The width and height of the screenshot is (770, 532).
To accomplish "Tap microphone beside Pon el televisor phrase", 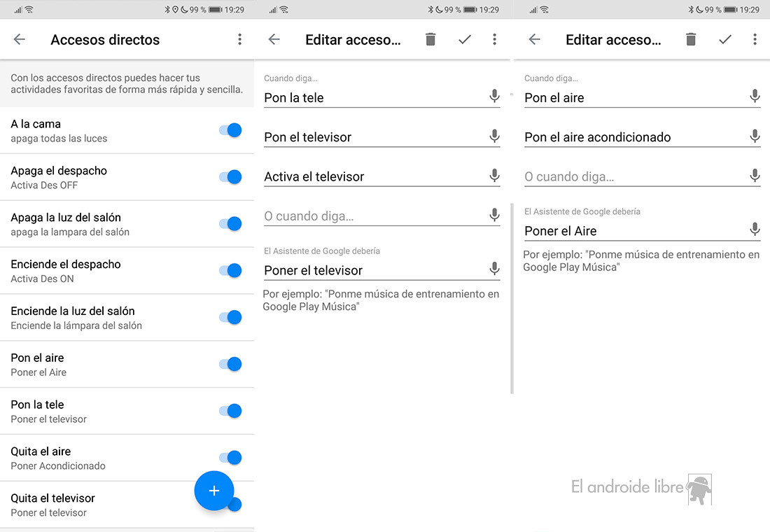I will [x=494, y=136].
